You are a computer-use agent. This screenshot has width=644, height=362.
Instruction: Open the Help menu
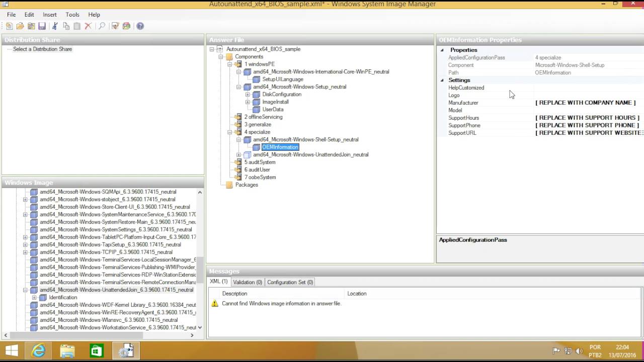coord(94,15)
